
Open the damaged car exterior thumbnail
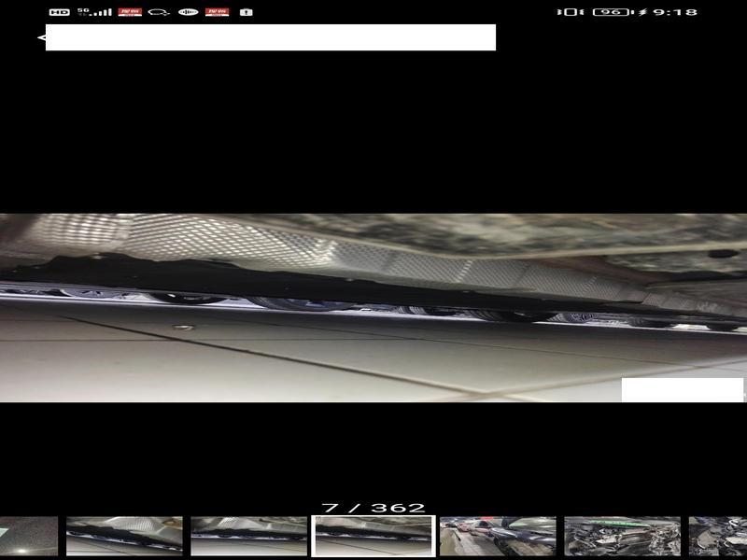pos(498,536)
